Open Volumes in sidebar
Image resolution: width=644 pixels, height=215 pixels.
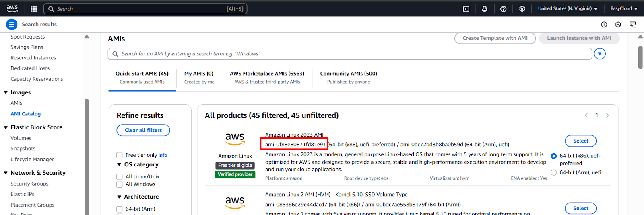21,138
